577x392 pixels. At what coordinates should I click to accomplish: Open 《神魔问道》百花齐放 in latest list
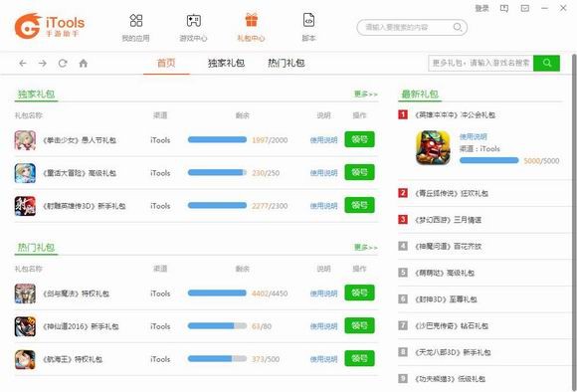(448, 246)
